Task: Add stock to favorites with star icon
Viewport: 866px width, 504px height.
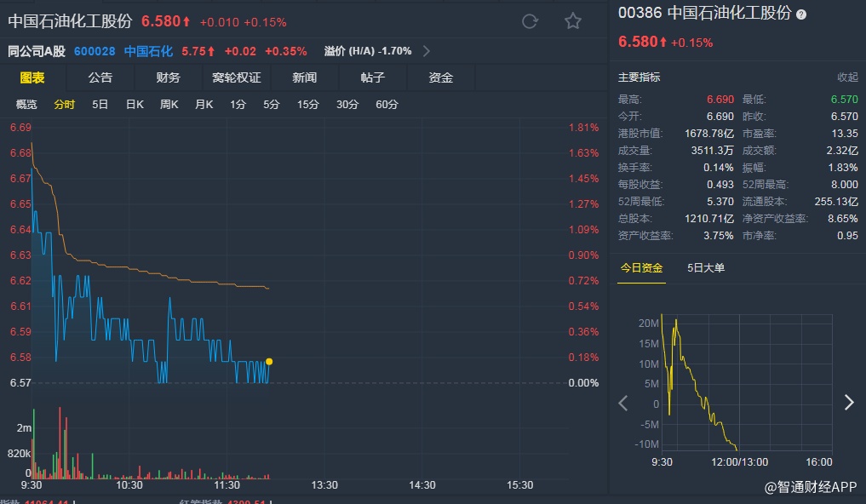Action: (573, 21)
